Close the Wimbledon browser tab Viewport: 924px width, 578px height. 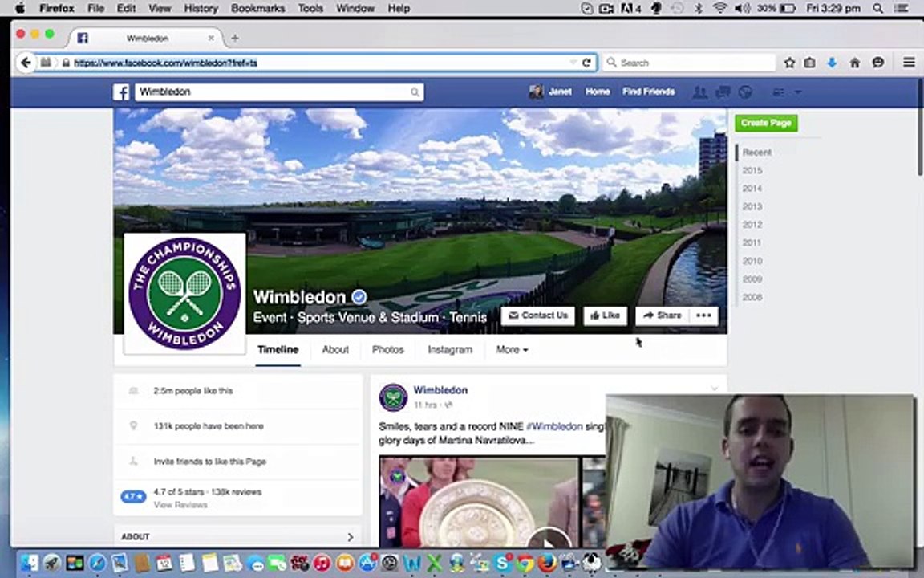[x=211, y=38]
